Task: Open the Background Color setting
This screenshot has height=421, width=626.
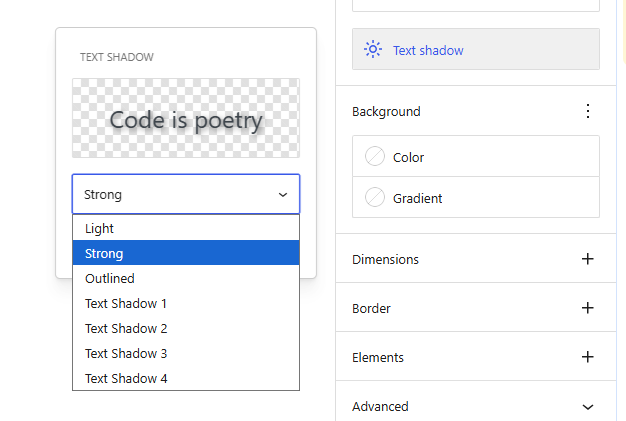Action: click(x=476, y=156)
